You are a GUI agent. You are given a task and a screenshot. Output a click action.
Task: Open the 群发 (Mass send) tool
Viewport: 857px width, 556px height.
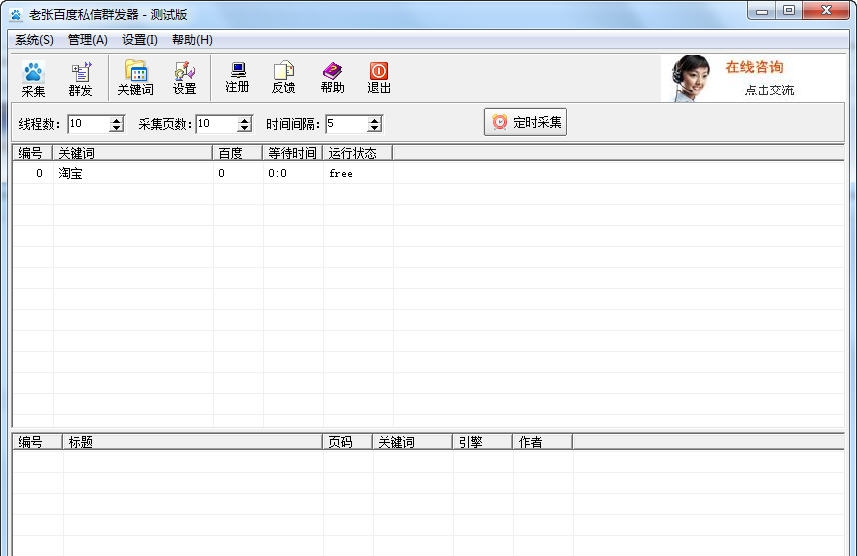[x=80, y=78]
